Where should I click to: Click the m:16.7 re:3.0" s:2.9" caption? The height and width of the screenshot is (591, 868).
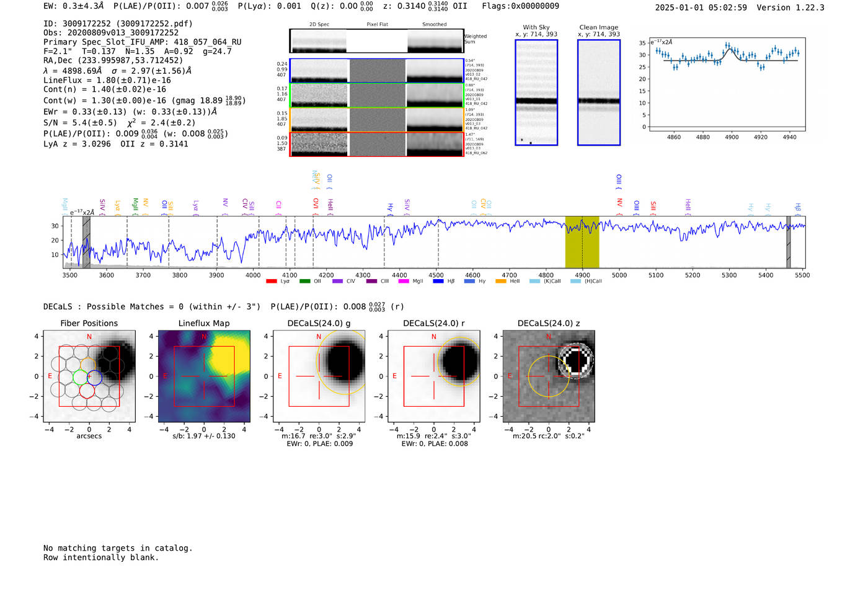[319, 436]
